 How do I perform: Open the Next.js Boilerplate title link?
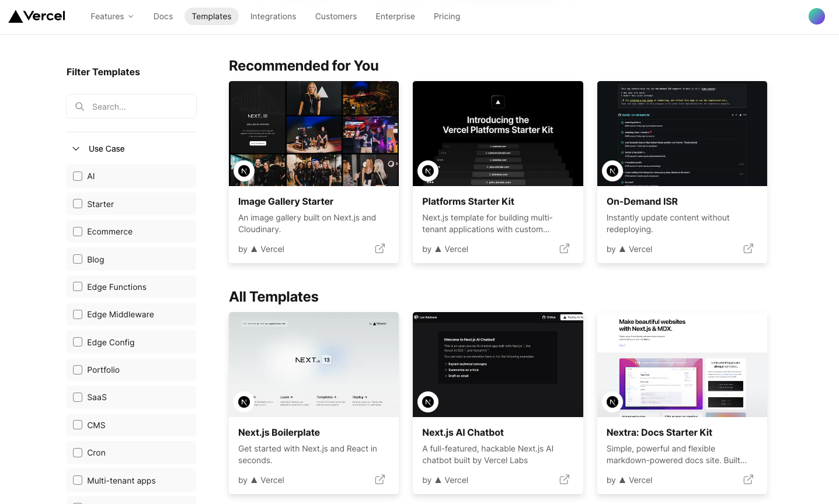pyautogui.click(x=279, y=432)
